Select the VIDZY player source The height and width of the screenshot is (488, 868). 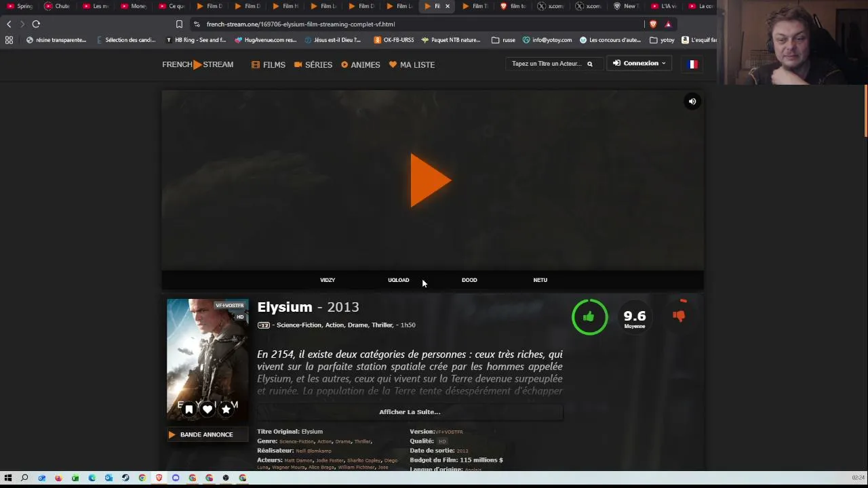pyautogui.click(x=328, y=280)
